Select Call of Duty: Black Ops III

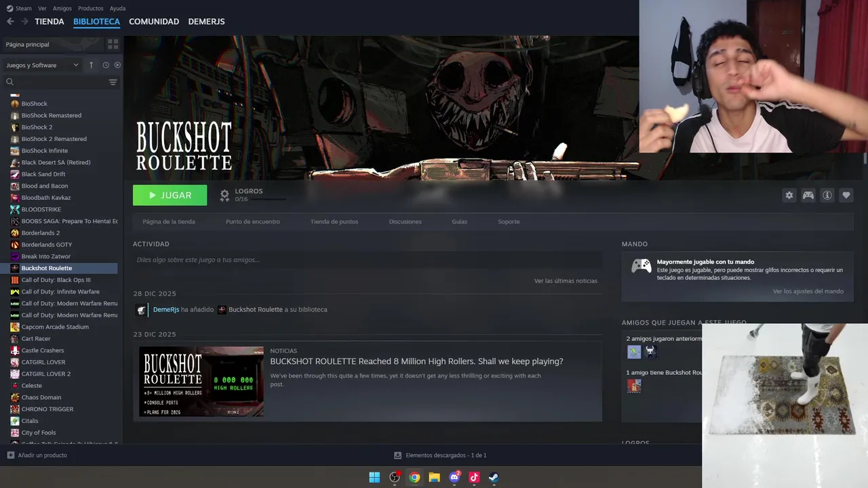(56, 280)
